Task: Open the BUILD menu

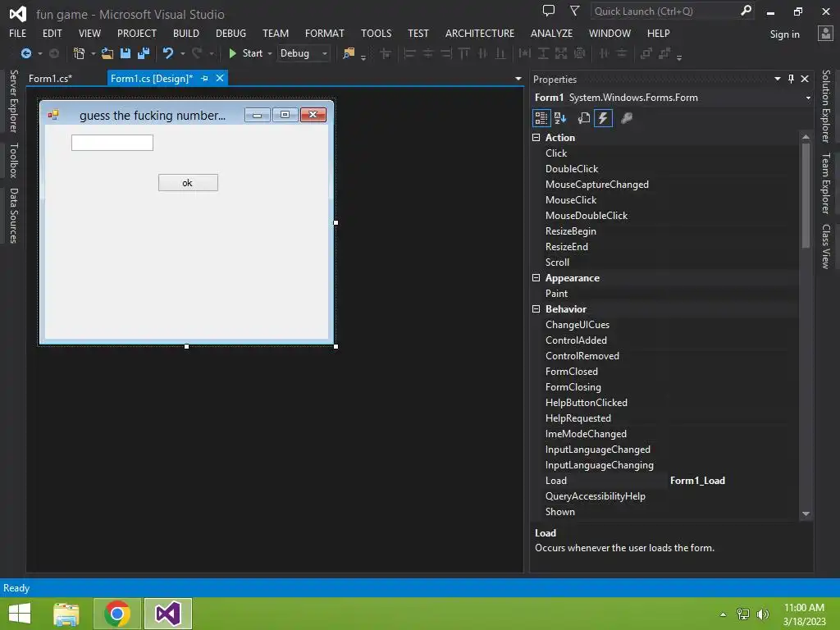Action: pos(186,33)
